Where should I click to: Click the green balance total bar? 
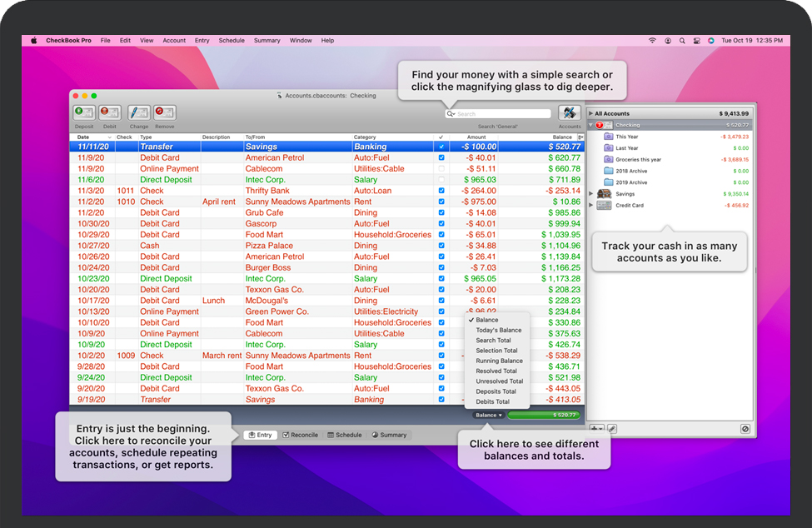[545, 415]
